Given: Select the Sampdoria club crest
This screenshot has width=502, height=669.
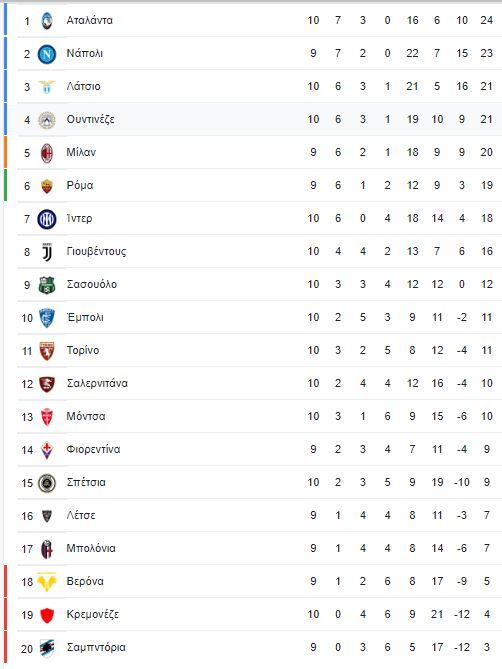Looking at the screenshot, I should (47, 648).
